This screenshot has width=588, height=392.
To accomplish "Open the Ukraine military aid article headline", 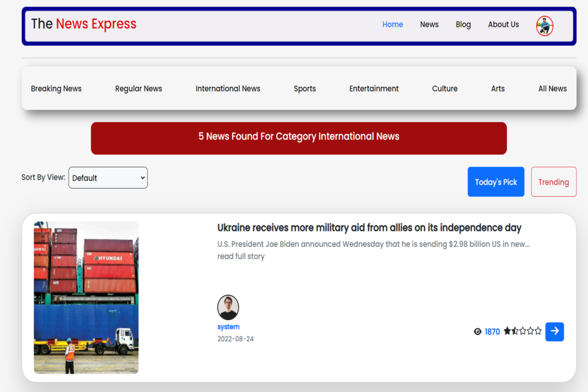I will 369,228.
